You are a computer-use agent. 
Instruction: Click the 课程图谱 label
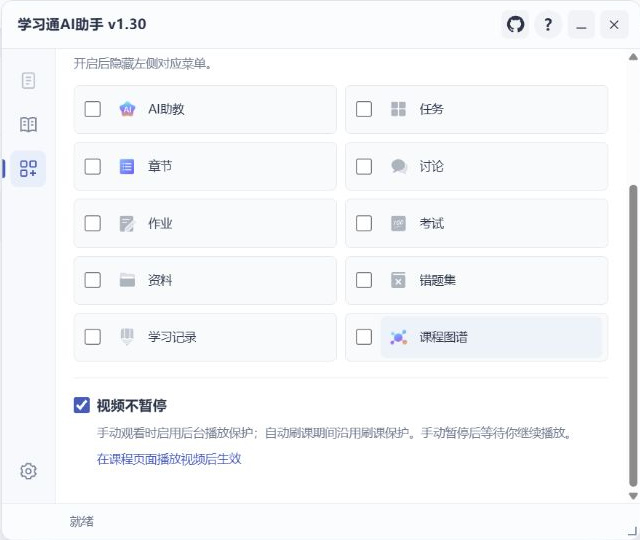[444, 337]
